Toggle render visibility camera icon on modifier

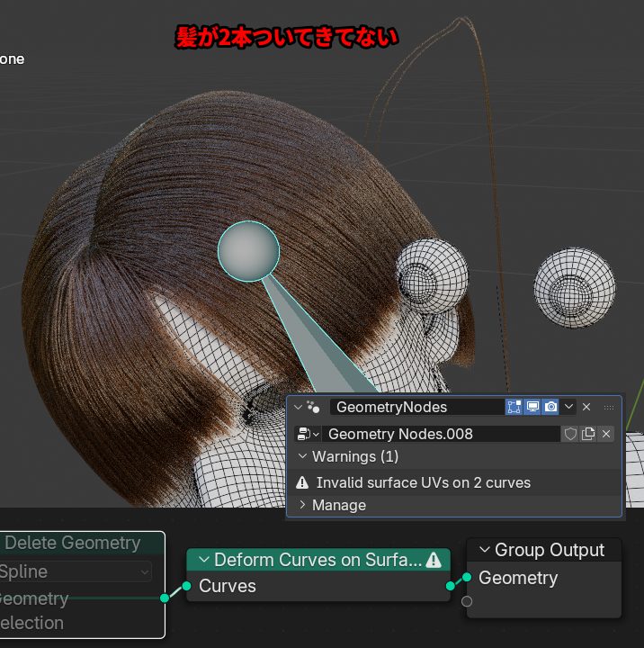click(x=551, y=407)
